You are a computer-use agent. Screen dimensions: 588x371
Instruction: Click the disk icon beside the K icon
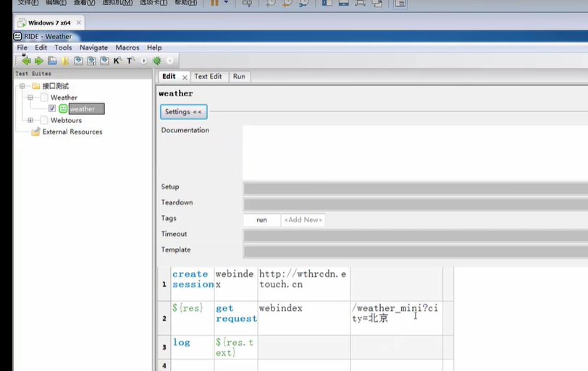104,61
